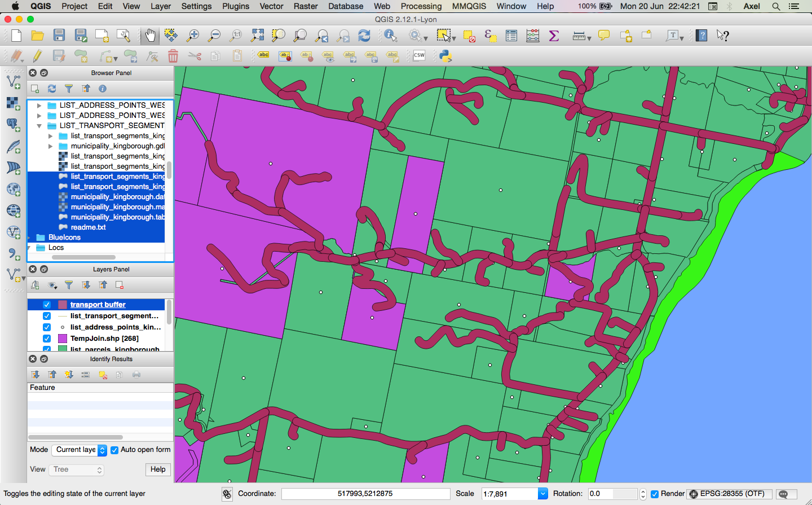Screen dimensions: 812x505
Task: Close the Identify Results panel
Action: (x=33, y=359)
